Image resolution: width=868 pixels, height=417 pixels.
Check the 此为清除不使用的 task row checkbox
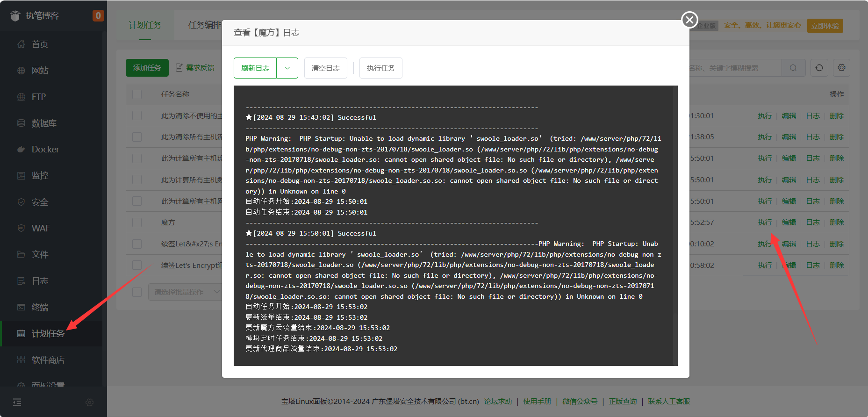click(x=137, y=115)
